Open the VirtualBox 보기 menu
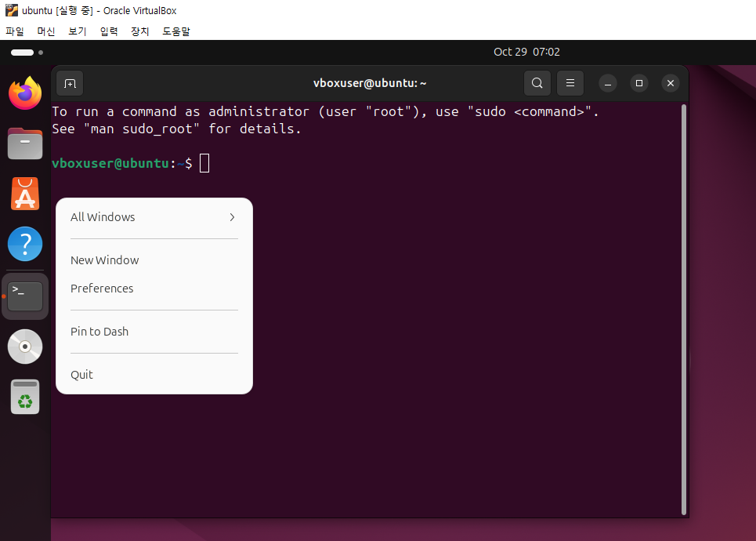756x541 pixels. pyautogui.click(x=77, y=31)
